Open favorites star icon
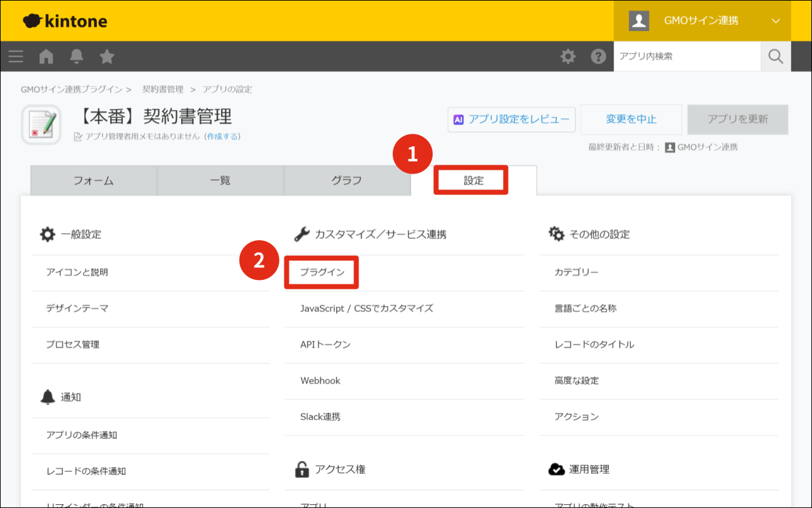Image resolution: width=812 pixels, height=508 pixels. [x=107, y=56]
